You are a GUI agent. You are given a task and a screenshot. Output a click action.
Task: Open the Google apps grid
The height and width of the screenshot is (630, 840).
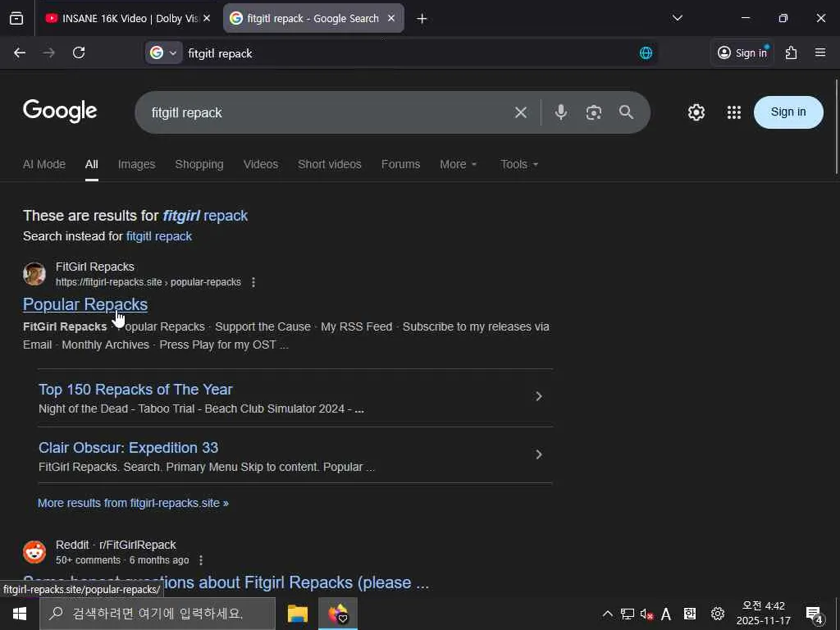(x=734, y=112)
